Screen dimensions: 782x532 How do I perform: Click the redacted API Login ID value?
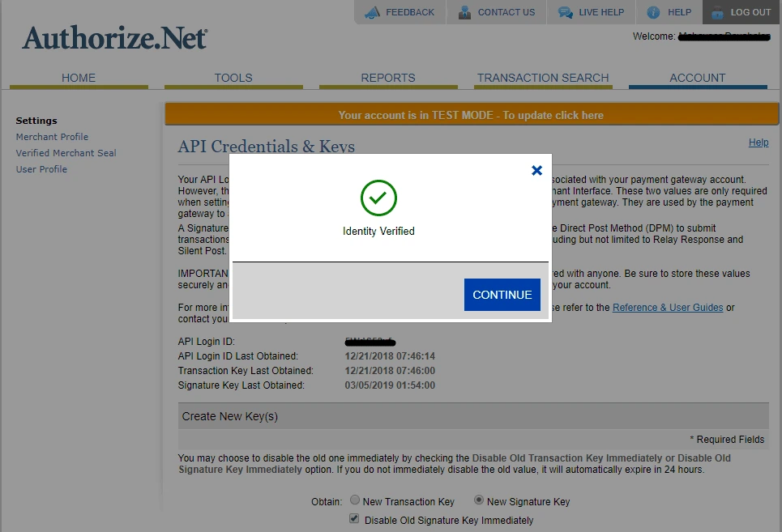click(x=370, y=342)
